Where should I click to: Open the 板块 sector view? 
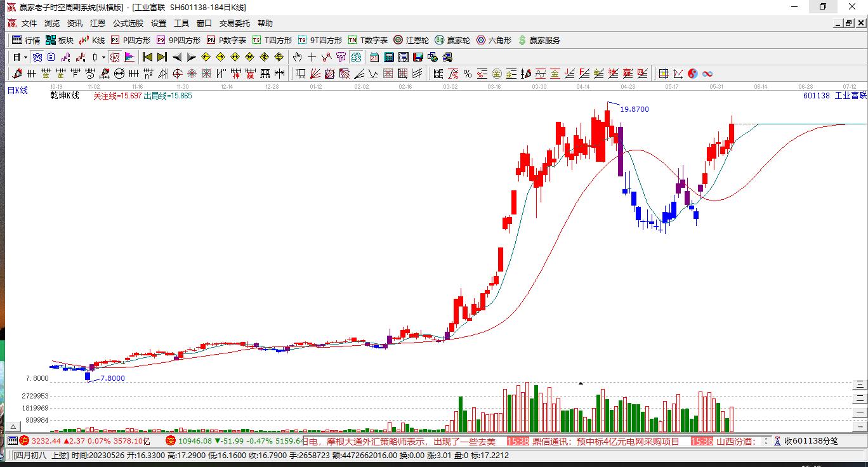[x=60, y=40]
